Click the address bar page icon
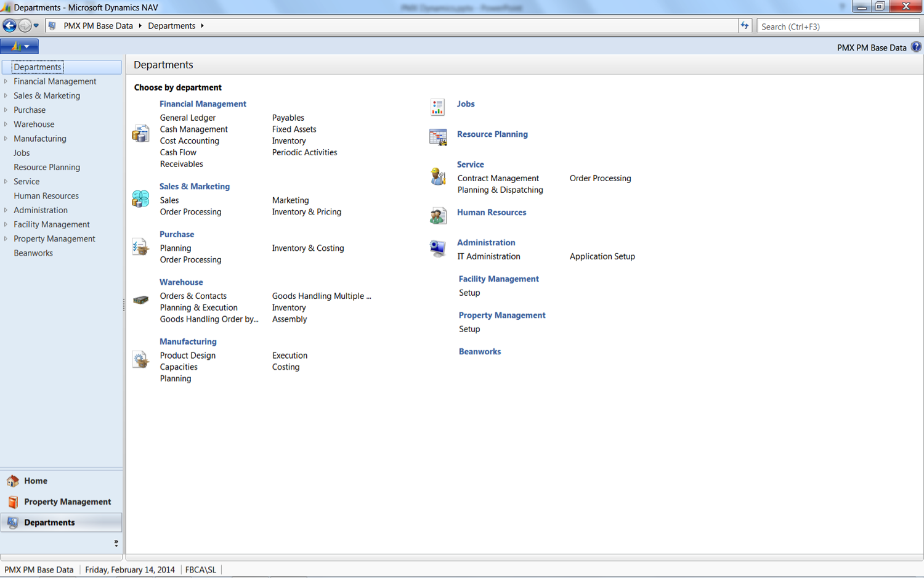 pyautogui.click(x=52, y=26)
